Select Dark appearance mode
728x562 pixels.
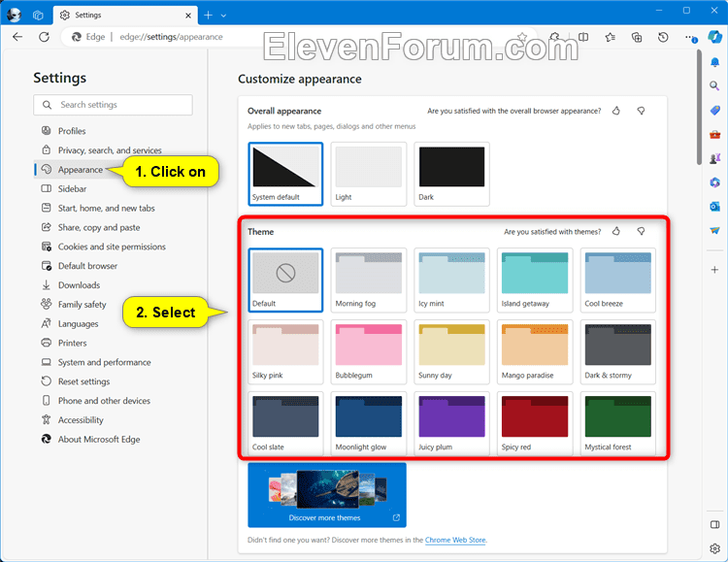click(x=451, y=174)
